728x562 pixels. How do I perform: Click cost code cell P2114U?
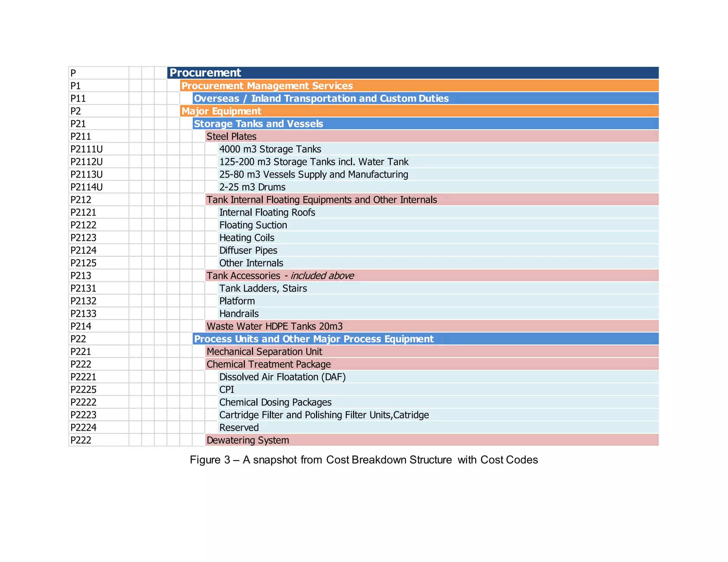pos(99,187)
